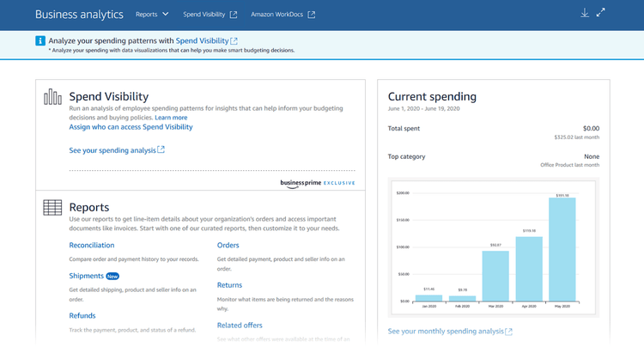Open See your spending analysis link
The height and width of the screenshot is (347, 644).
(112, 150)
